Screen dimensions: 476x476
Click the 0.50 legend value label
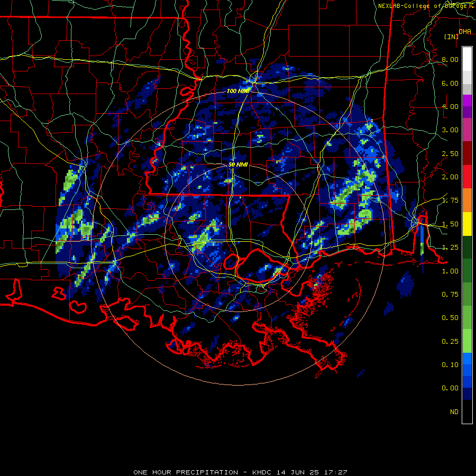coord(450,318)
